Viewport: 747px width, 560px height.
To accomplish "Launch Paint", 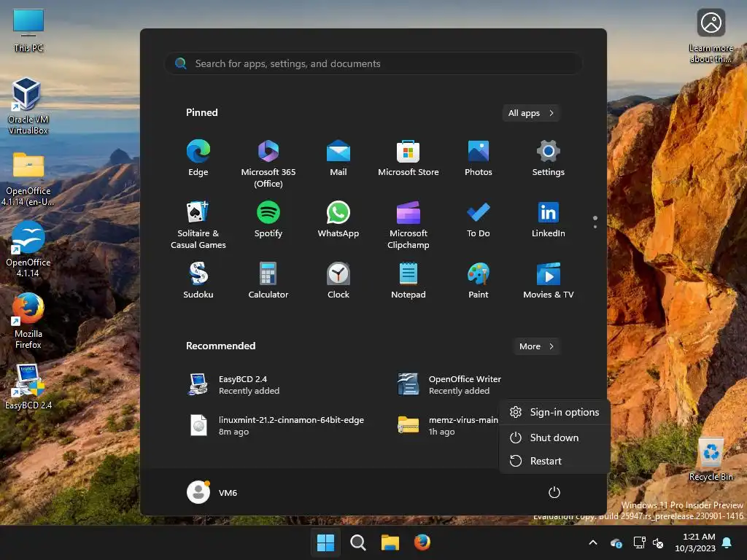I will pos(479,281).
